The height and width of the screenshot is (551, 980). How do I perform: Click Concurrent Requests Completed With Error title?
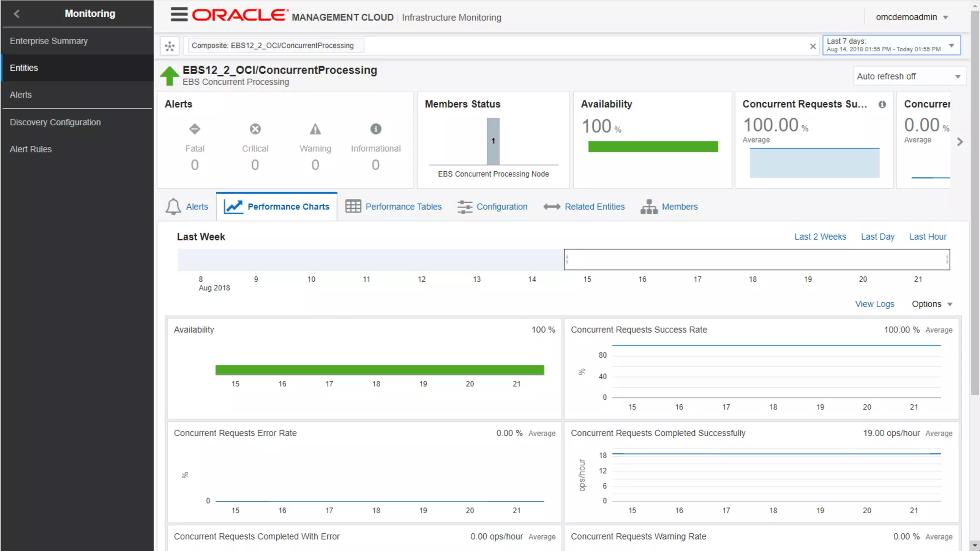(x=256, y=537)
